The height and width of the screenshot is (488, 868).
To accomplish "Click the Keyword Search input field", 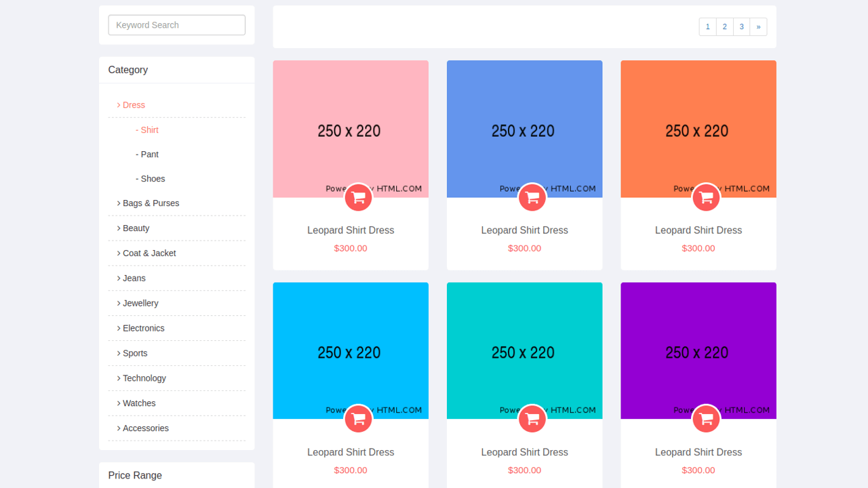I will pos(176,24).
